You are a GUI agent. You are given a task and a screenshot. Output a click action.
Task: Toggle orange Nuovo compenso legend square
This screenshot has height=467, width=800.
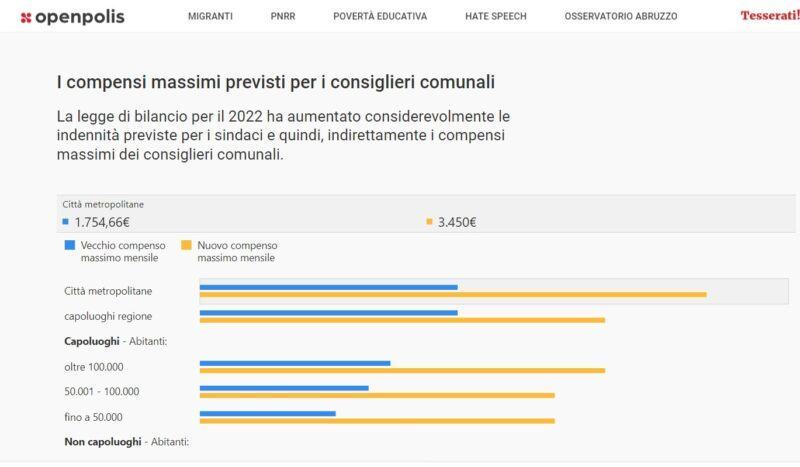click(186, 245)
